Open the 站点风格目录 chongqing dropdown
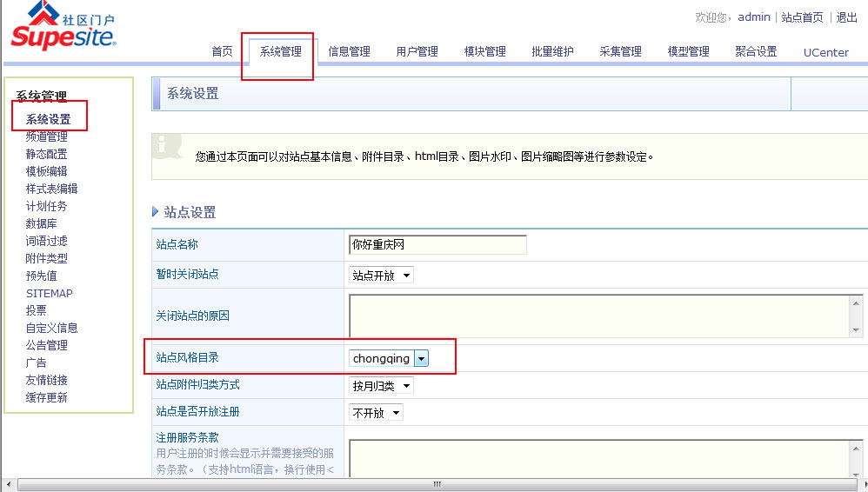 tap(389, 359)
